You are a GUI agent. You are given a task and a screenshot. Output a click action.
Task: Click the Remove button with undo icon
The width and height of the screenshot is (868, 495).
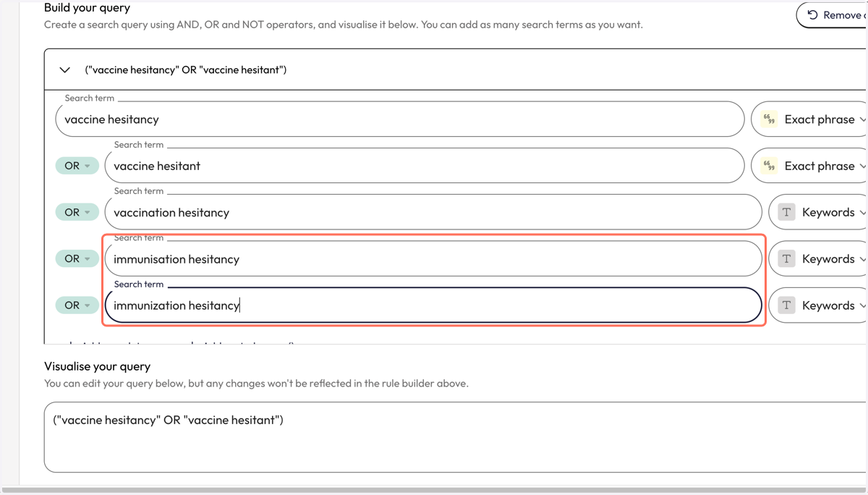coord(832,14)
